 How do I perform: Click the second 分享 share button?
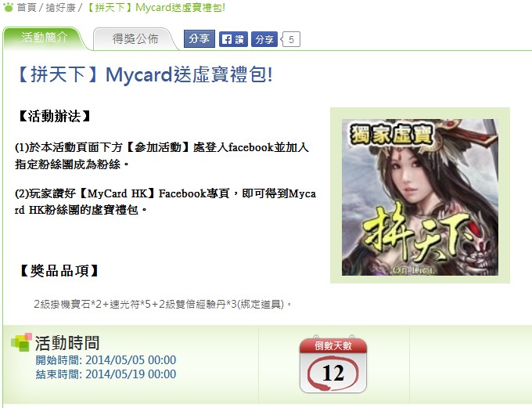[x=264, y=39]
